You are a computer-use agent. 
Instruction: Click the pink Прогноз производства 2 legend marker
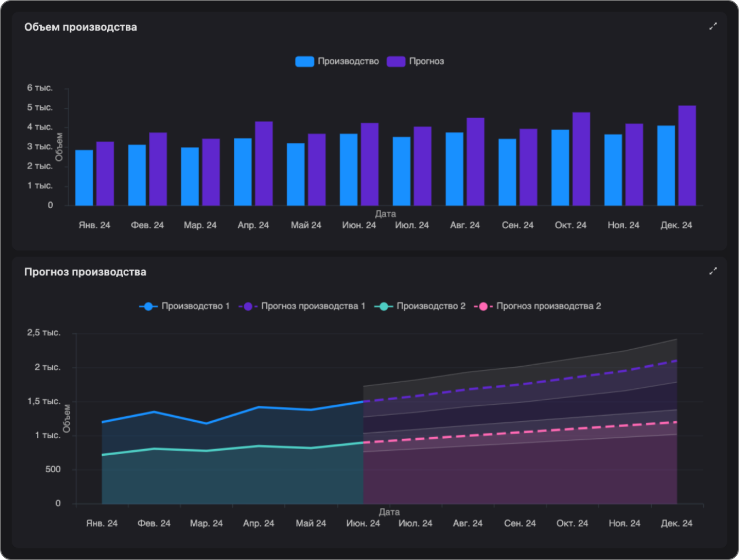[483, 306]
